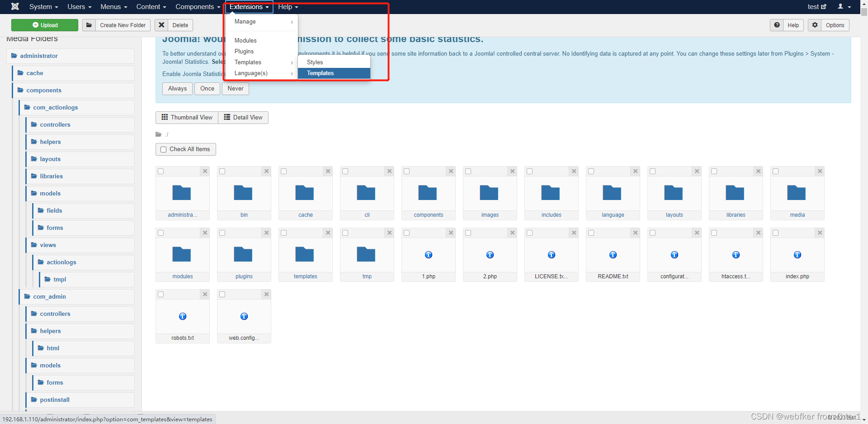
Task: Select the cache thumbnail checkbox
Action: [x=283, y=171]
